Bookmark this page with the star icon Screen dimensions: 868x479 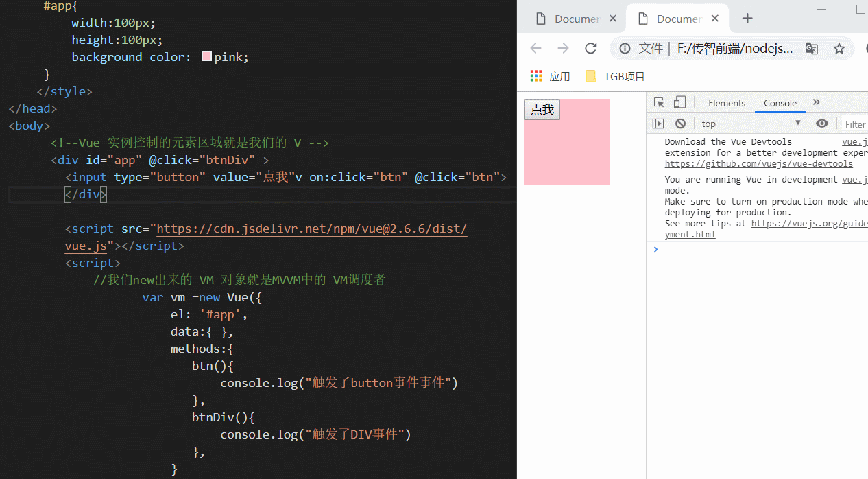tap(839, 48)
